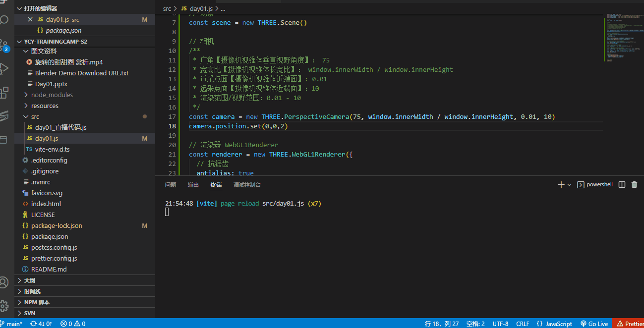Image resolution: width=644 pixels, height=328 pixels.
Task: Select the powershell terminal entry
Action: click(595, 184)
